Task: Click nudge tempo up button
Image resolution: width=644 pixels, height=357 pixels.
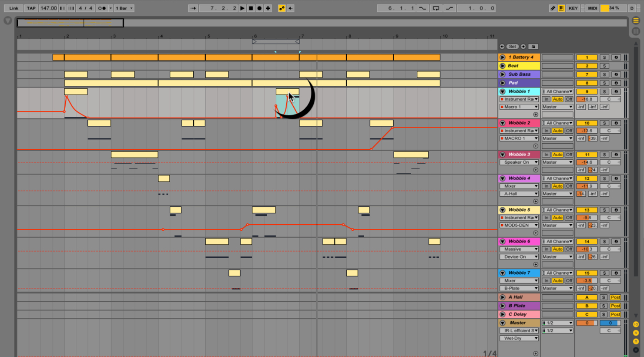Action: coord(71,8)
